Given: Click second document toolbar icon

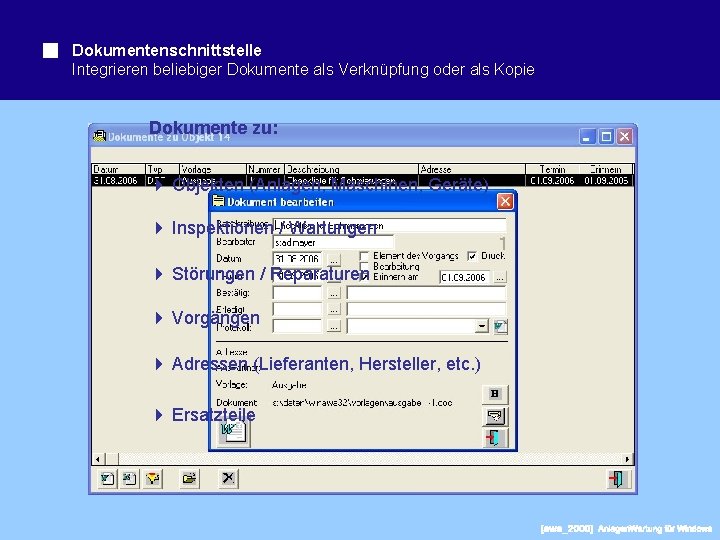Looking at the screenshot, I should click(x=129, y=479).
